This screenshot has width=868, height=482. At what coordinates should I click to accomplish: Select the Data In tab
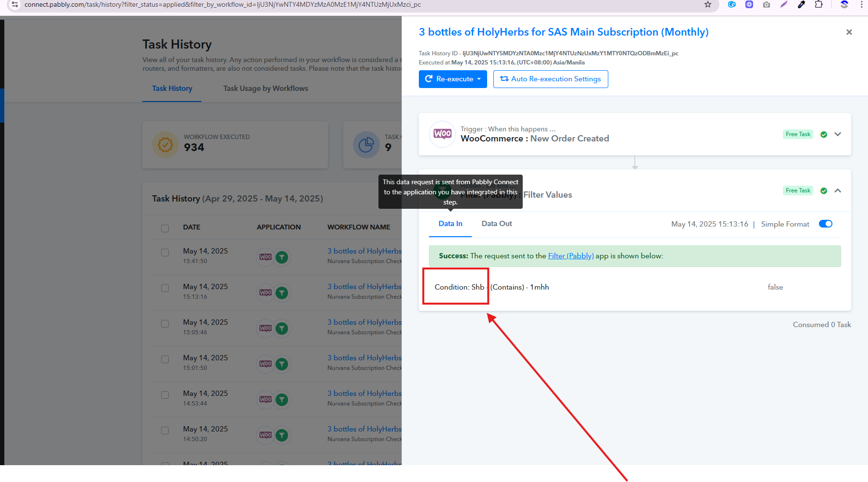(x=450, y=224)
